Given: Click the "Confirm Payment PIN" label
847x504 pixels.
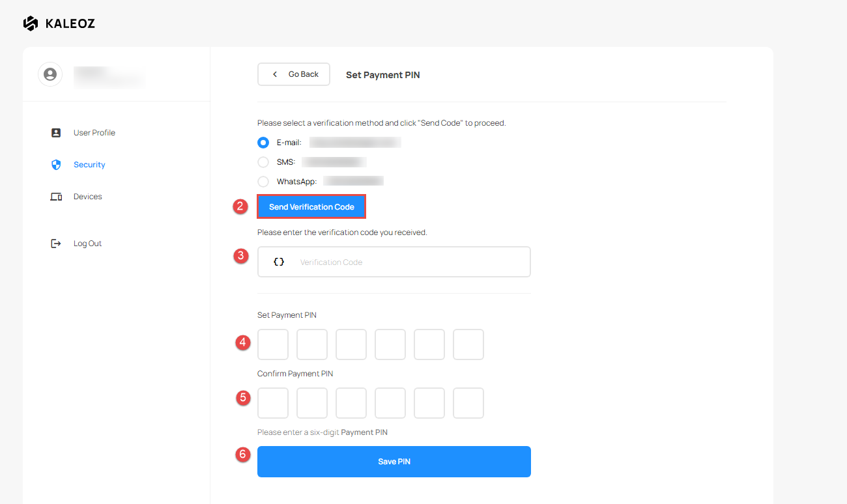Looking at the screenshot, I should pos(295,374).
